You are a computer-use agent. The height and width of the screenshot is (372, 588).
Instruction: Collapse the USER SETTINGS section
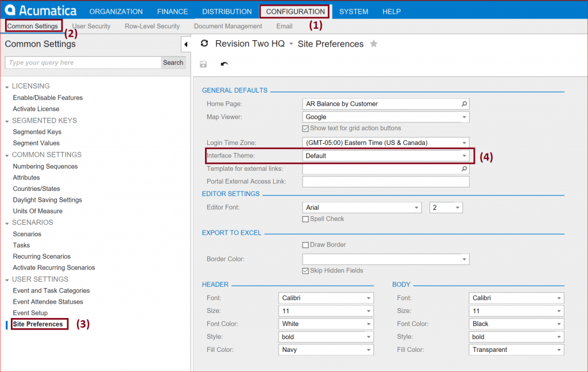point(7,281)
